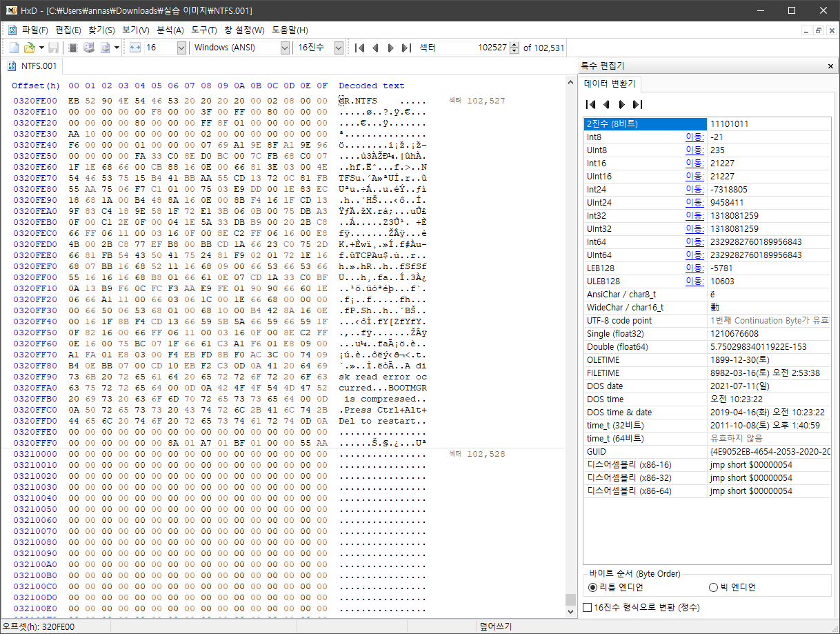
Task: Click 이동 link in the UInt16 row
Action: pyautogui.click(x=694, y=177)
